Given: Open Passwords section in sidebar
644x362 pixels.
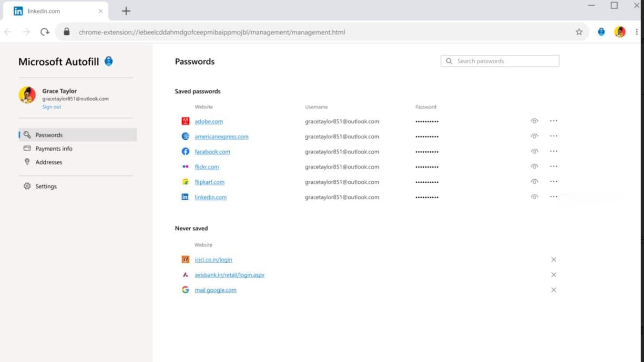Looking at the screenshot, I should (x=78, y=135).
